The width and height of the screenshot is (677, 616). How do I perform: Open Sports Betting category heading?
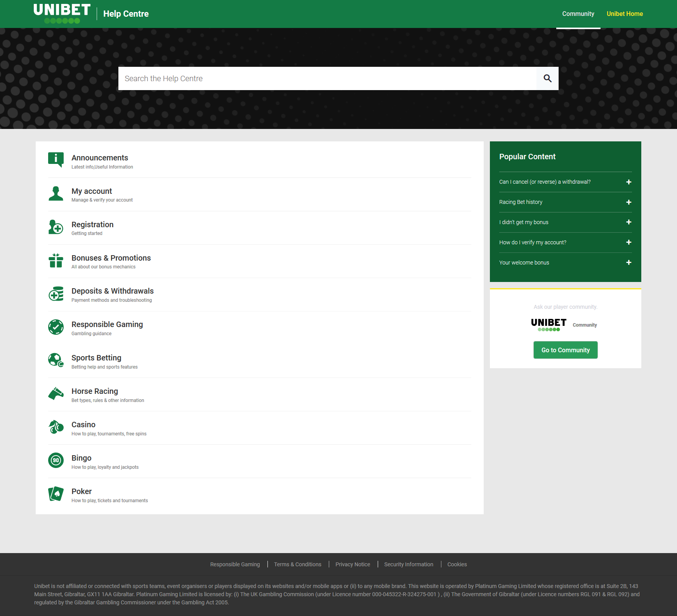(96, 358)
